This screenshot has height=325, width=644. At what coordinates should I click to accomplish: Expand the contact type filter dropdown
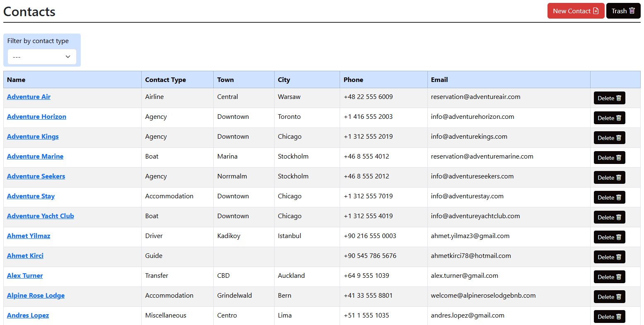(x=42, y=57)
